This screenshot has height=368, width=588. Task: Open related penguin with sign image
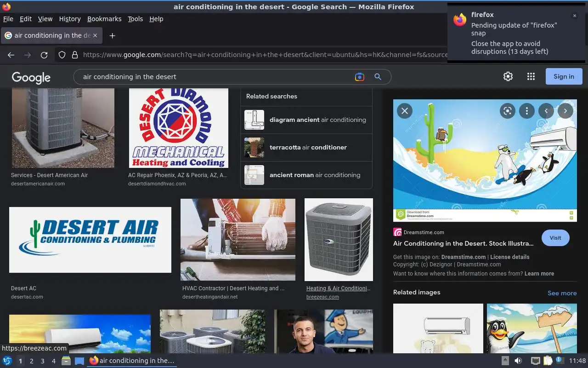click(x=532, y=328)
